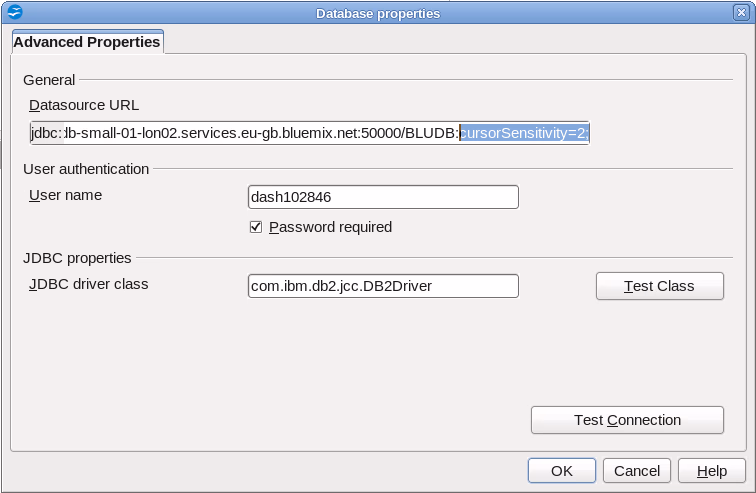Click the Datasource URL label
Image resolution: width=756 pixels, height=493 pixels.
pos(84,105)
